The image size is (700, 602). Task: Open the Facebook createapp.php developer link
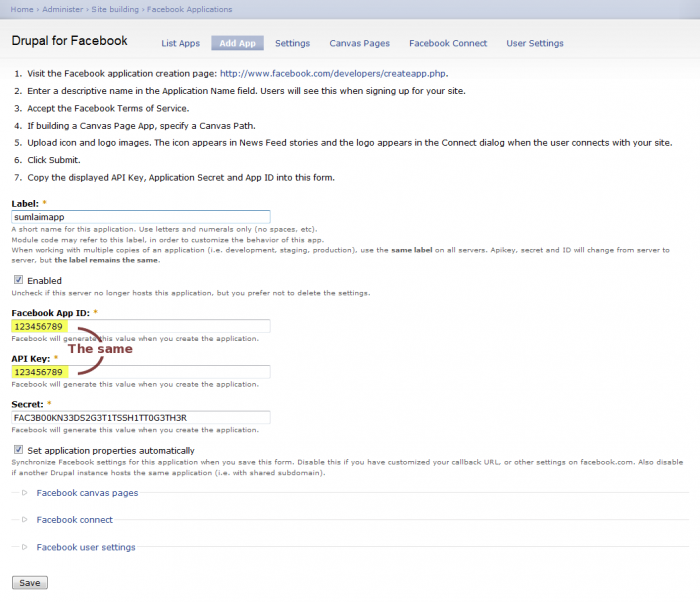[333, 74]
